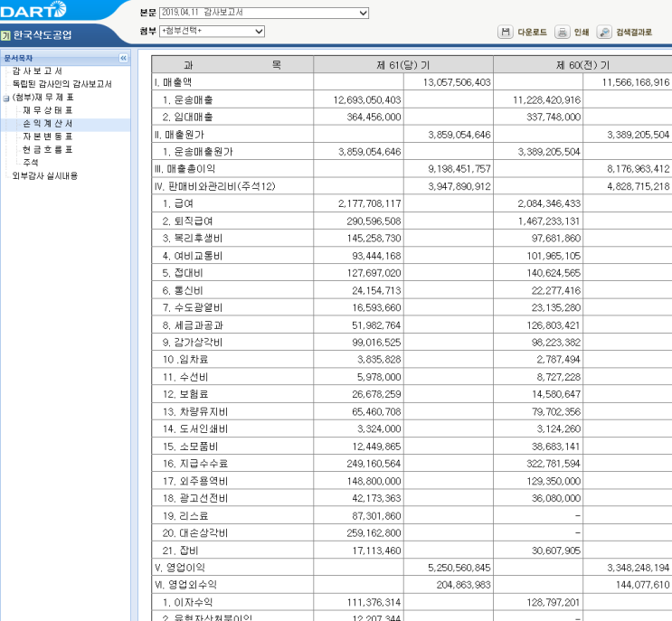Click the 16. 지급수수료 row label
Viewport: 672px width, 621px height.
pos(195,464)
